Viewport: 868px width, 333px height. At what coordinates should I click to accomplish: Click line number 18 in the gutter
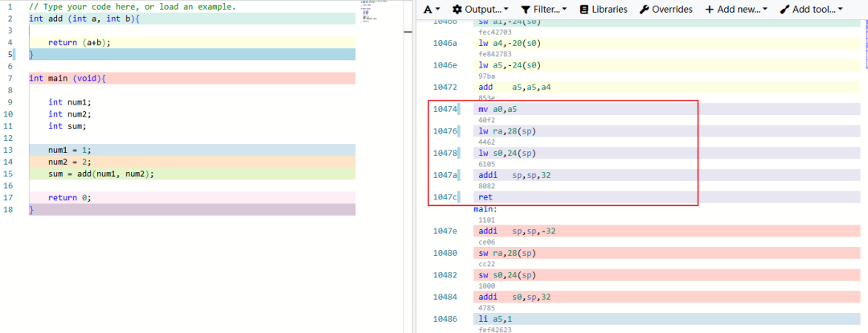[x=10, y=210]
